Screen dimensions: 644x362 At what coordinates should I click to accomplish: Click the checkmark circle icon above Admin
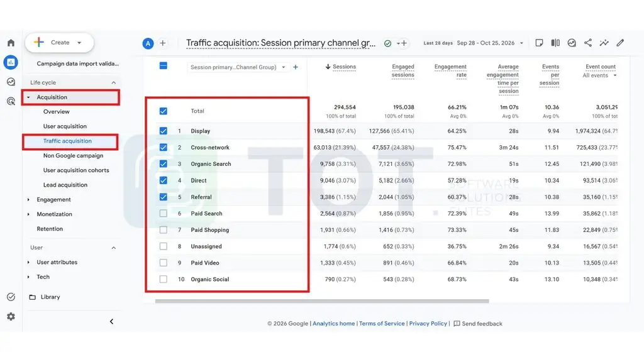[11, 297]
